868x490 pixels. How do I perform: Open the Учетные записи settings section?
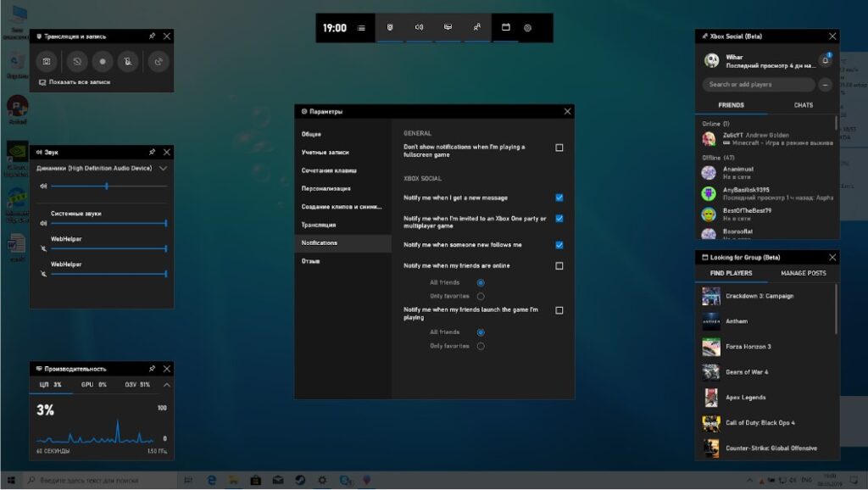[342, 153]
